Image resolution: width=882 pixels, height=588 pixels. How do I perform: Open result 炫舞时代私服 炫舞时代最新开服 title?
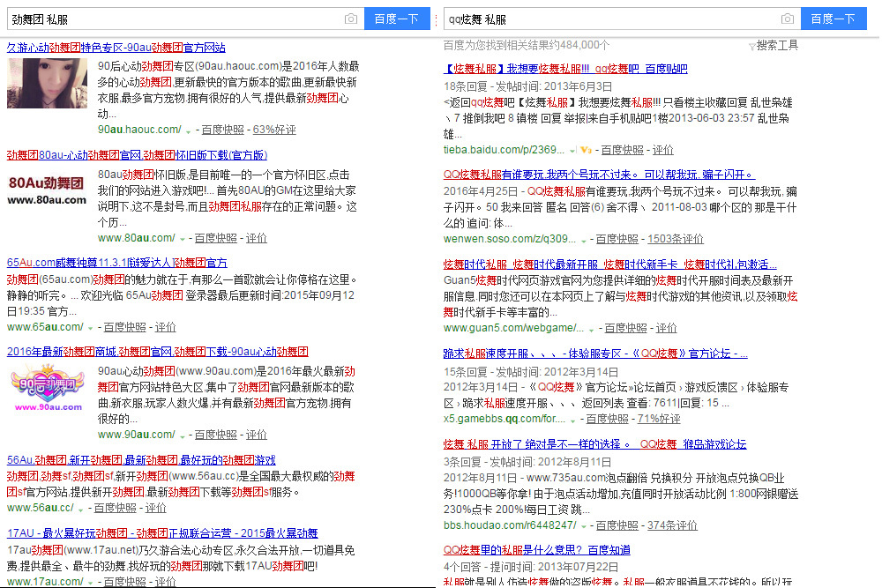[x=610, y=264]
